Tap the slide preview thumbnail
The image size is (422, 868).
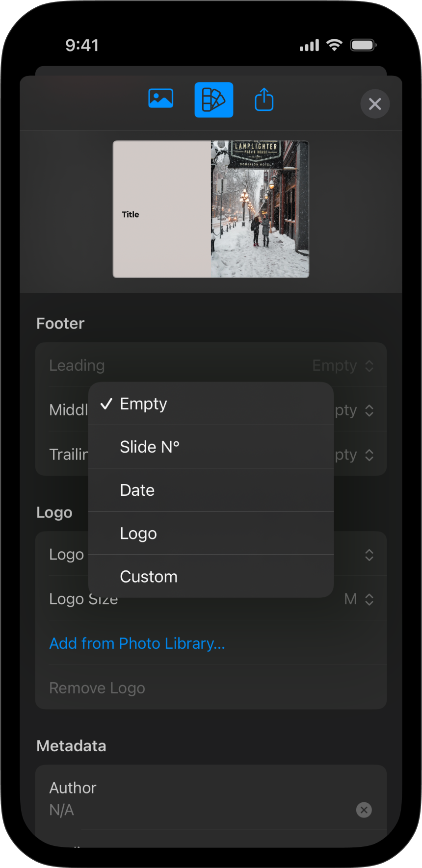(211, 209)
